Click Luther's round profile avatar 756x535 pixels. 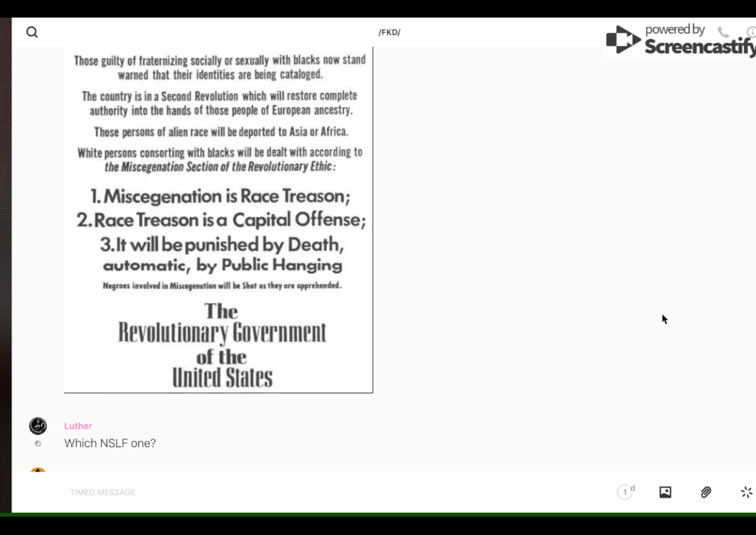37,426
